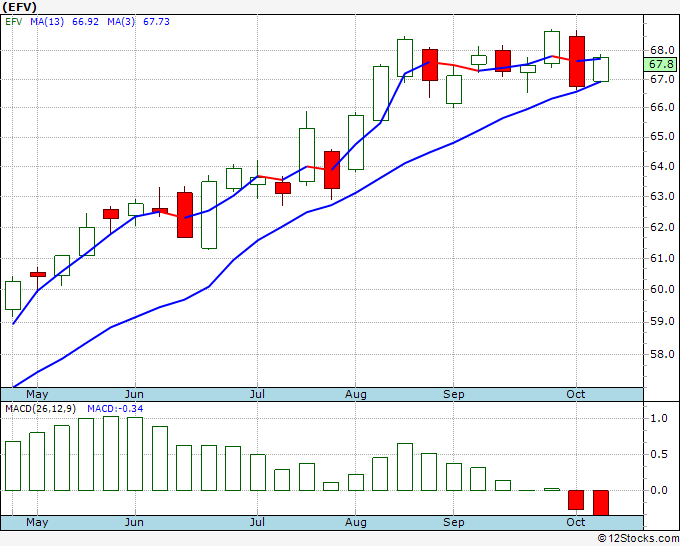The image size is (680, 546).
Task: Click Jun on the price chart date axis
Action: pos(134,394)
